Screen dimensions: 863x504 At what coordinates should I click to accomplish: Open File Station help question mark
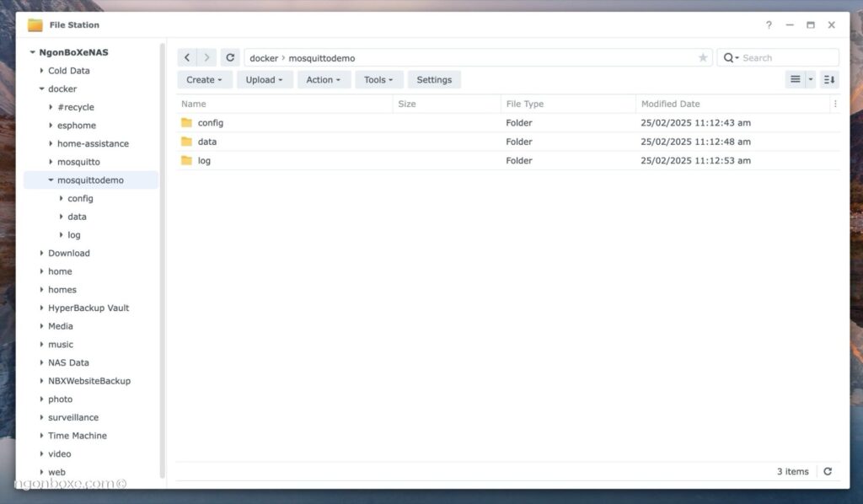click(x=769, y=24)
